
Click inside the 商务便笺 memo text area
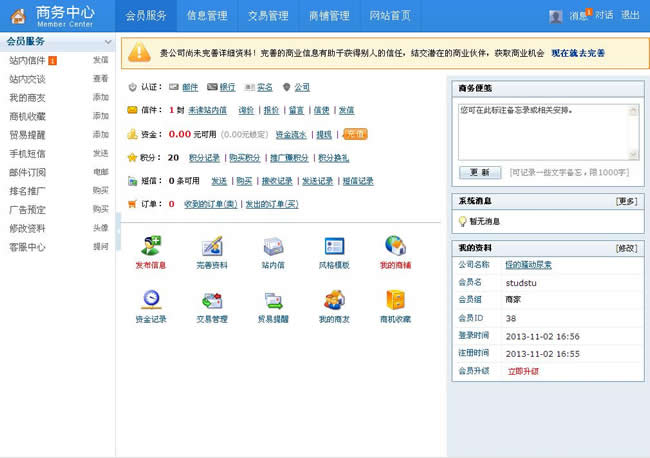point(541,130)
